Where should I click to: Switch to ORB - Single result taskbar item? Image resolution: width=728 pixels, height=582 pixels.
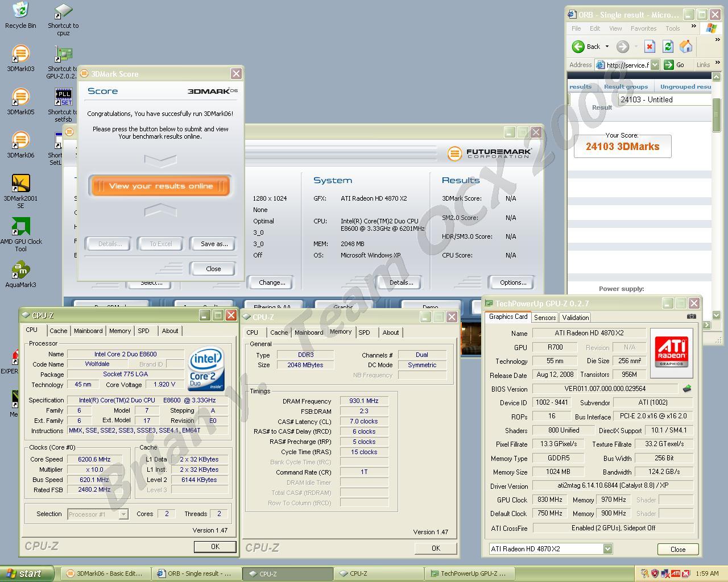pos(197,573)
